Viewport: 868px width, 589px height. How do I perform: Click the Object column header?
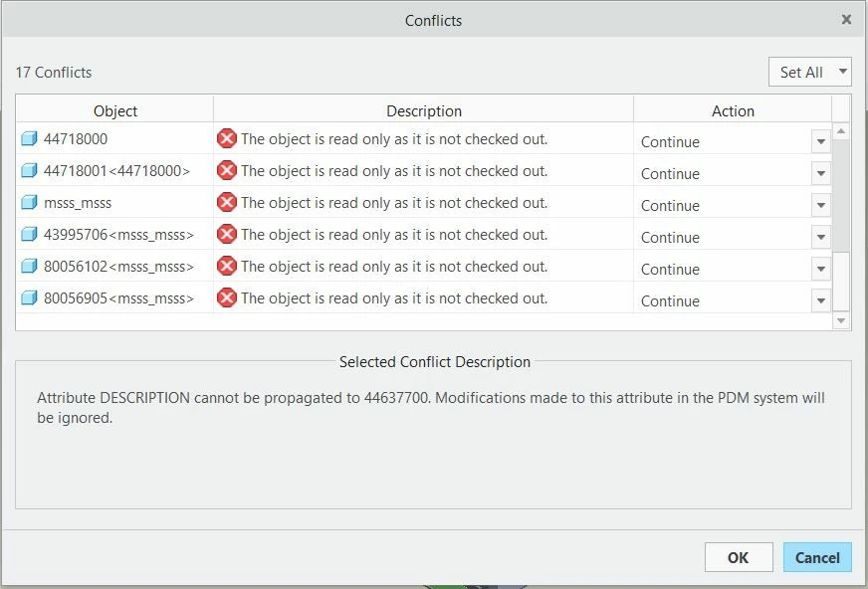click(x=114, y=110)
